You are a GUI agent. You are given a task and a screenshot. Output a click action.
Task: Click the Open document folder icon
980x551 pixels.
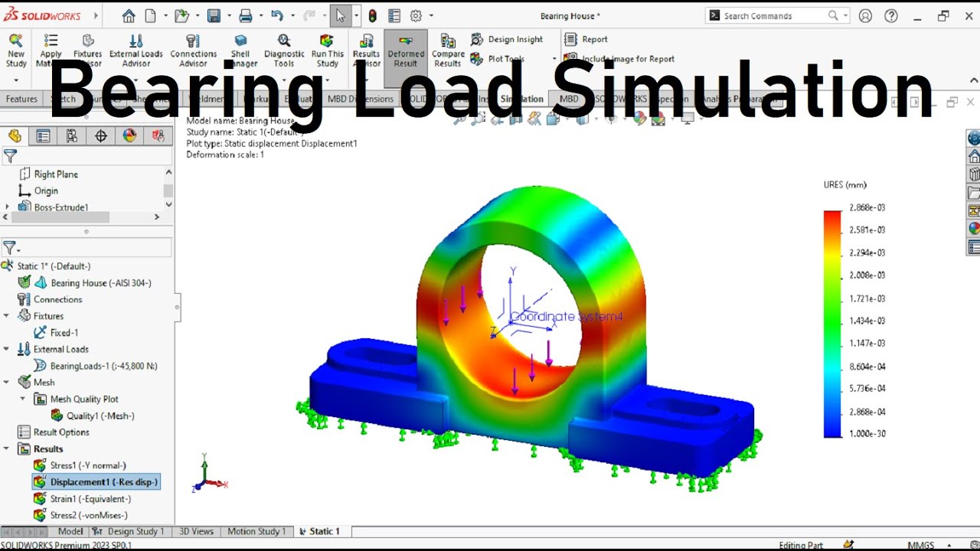181,16
